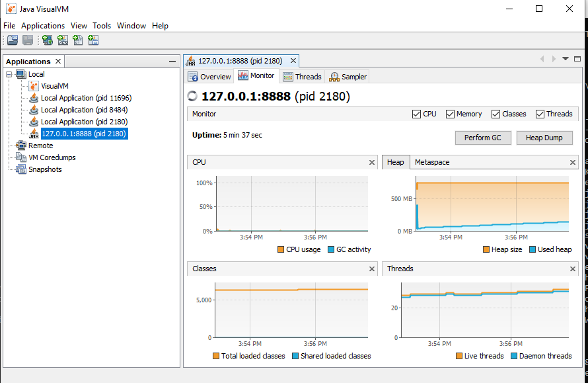
Task: Click the Local computer icon
Action: pos(21,74)
